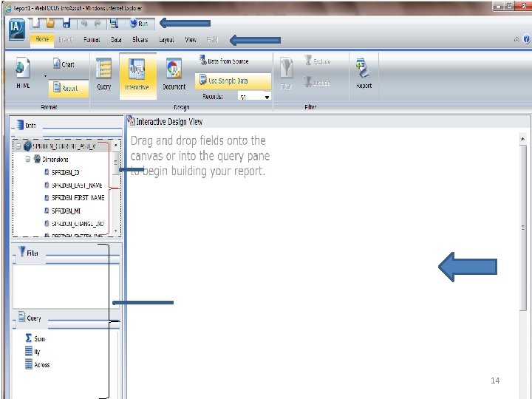Switch to Interactive design view
The width and height of the screenshot is (532, 399).
137,75
